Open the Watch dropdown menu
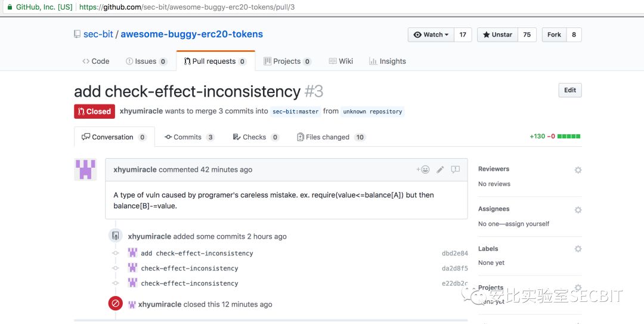Image resolution: width=644 pixels, height=324 pixels. point(431,35)
